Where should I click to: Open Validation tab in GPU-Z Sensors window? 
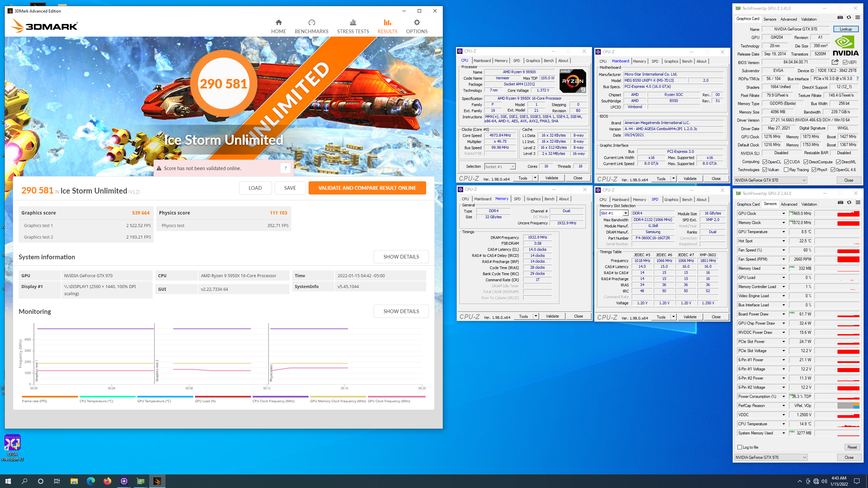click(809, 204)
